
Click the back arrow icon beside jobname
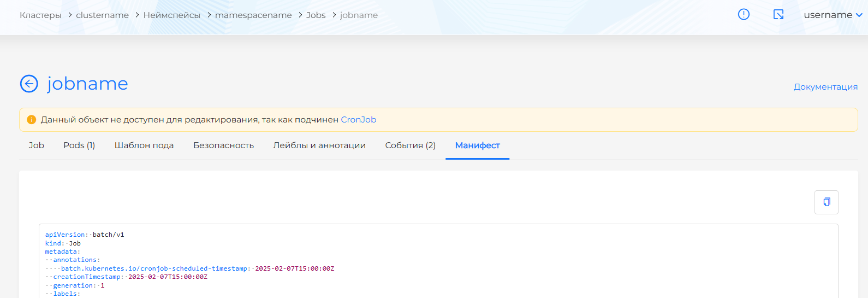pos(29,84)
